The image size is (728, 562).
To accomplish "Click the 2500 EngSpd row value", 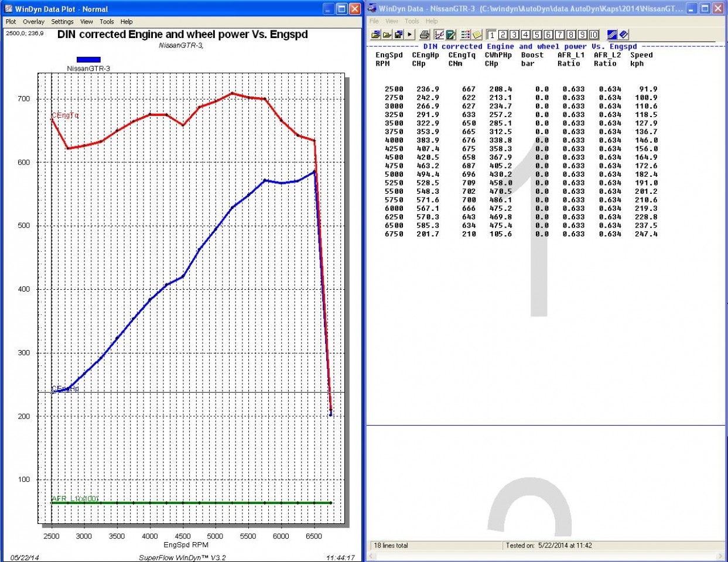I will point(394,90).
